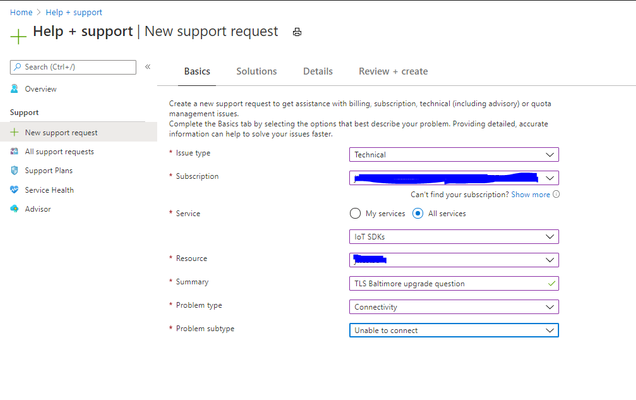636x400 pixels.
Task: Click the Show more subscription link
Action: click(x=530, y=194)
